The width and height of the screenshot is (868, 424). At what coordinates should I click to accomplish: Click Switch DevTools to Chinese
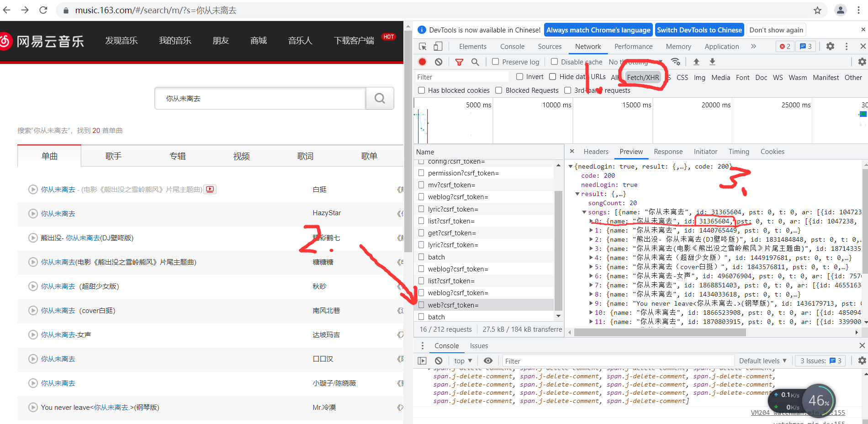click(x=699, y=30)
